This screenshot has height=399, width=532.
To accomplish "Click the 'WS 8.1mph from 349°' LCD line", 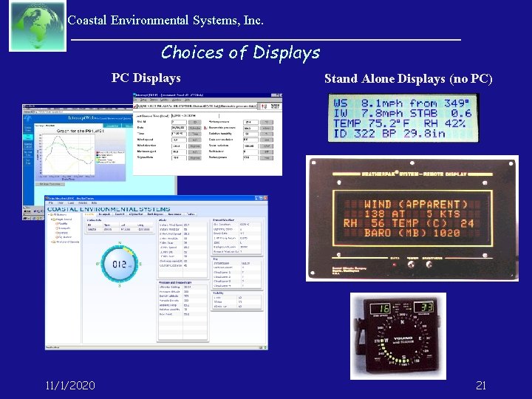I will [x=401, y=103].
